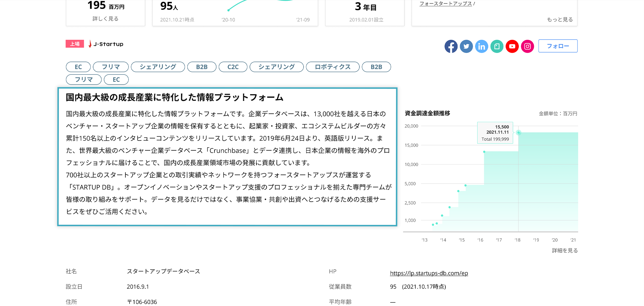Click the green note social icon
This screenshot has height=306, width=644.
click(497, 46)
